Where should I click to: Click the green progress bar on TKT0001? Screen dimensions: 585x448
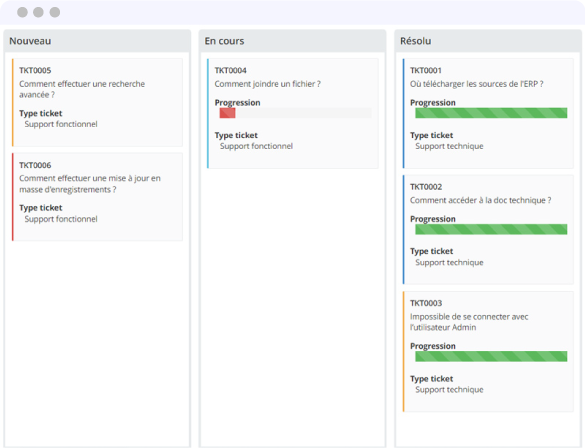pyautogui.click(x=491, y=113)
